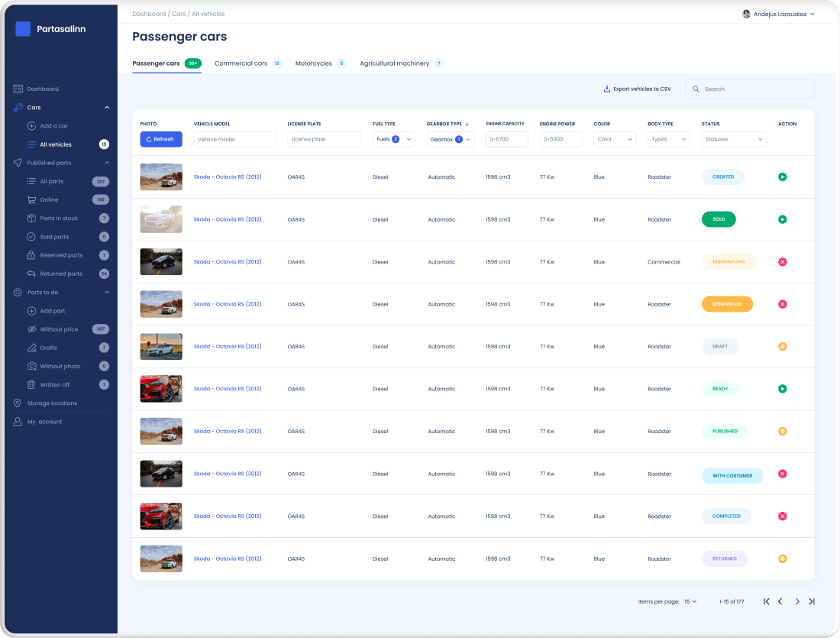
Task: Switch to the Commercial cars tab
Action: tap(241, 63)
